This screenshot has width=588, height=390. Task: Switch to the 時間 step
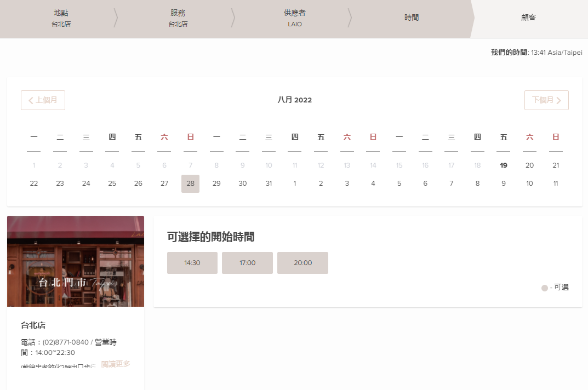[412, 18]
